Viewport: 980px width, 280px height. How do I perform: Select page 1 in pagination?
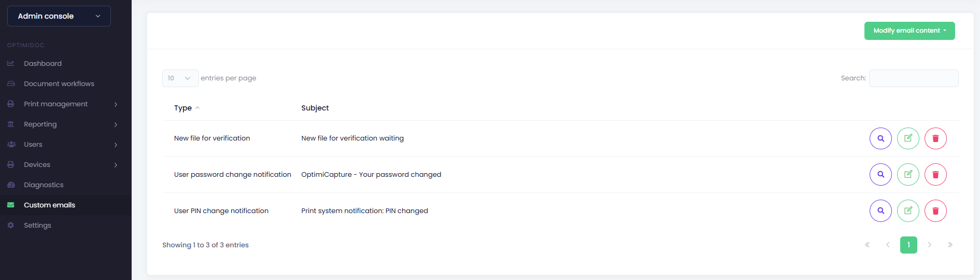(908, 245)
